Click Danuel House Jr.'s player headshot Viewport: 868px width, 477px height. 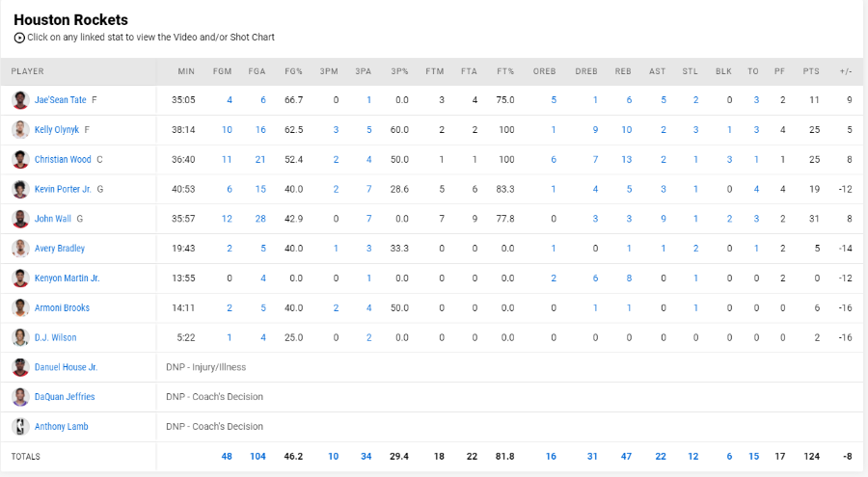click(20, 367)
